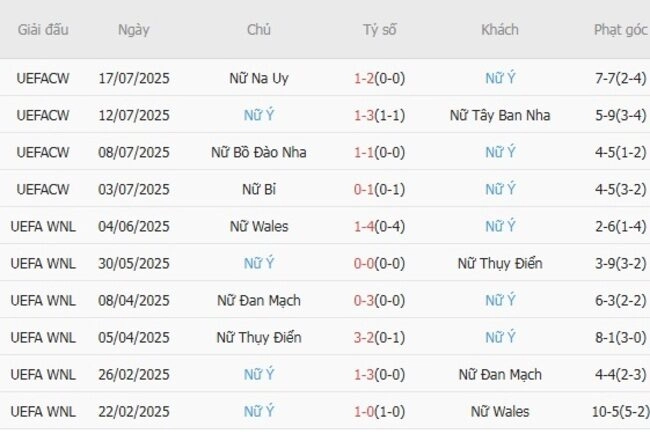Open Nữ Na Uy team link
Image resolution: width=650 pixels, height=434 pixels.
point(259,78)
